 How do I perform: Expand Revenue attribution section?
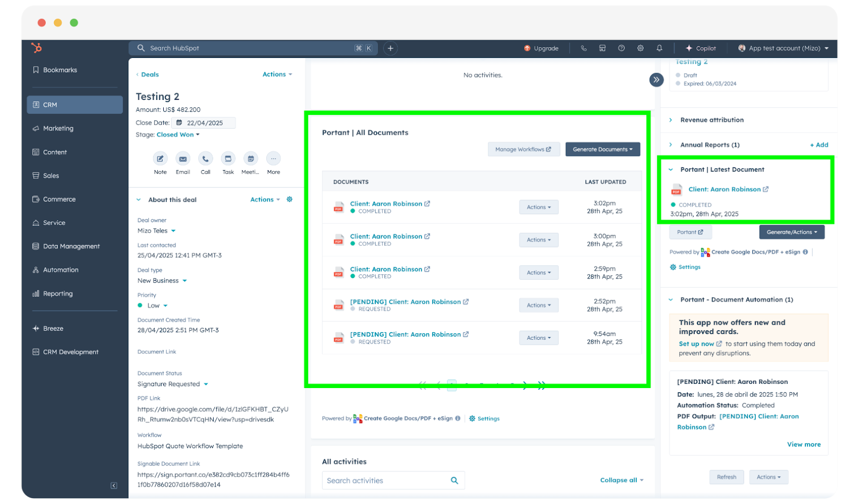[x=671, y=120]
